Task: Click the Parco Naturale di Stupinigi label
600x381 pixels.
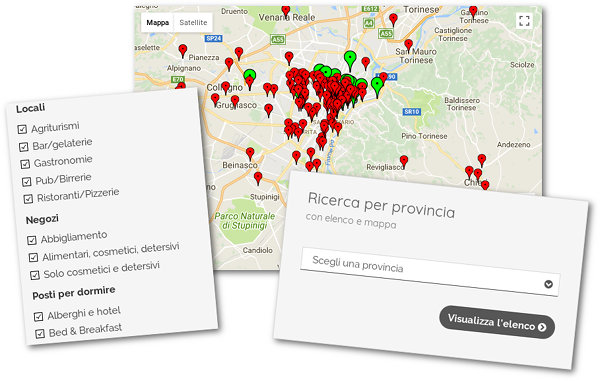Action: (x=245, y=221)
